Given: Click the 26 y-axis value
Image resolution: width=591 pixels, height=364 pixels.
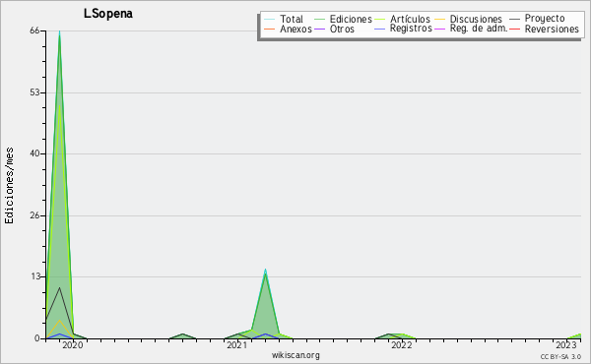Looking at the screenshot, I should pyautogui.click(x=34, y=215).
